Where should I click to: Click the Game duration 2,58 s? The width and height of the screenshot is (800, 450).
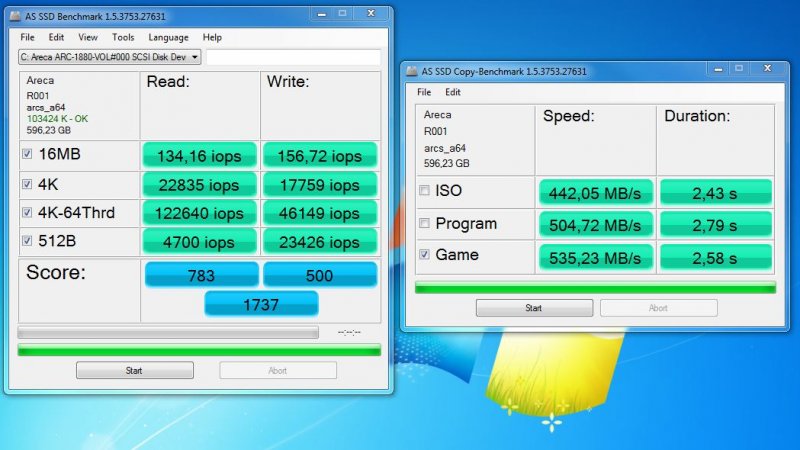point(716,258)
